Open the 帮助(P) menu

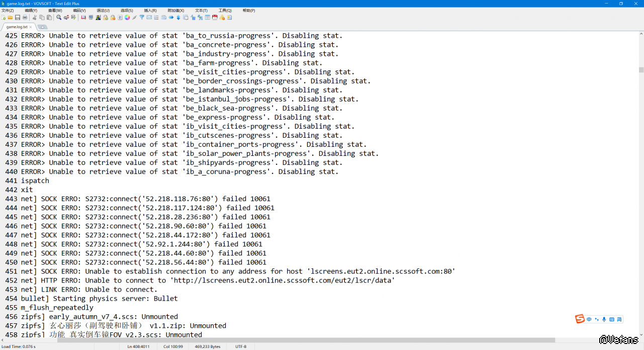click(x=249, y=11)
